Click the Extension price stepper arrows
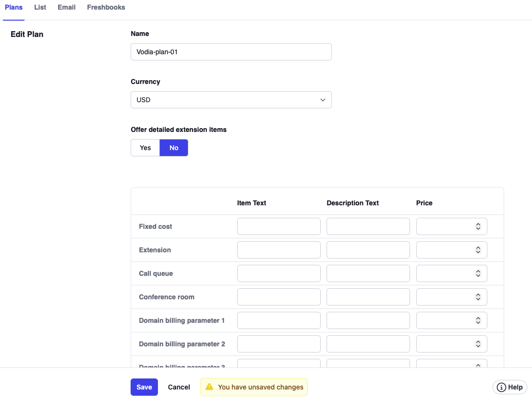The image size is (532, 401). (x=478, y=249)
